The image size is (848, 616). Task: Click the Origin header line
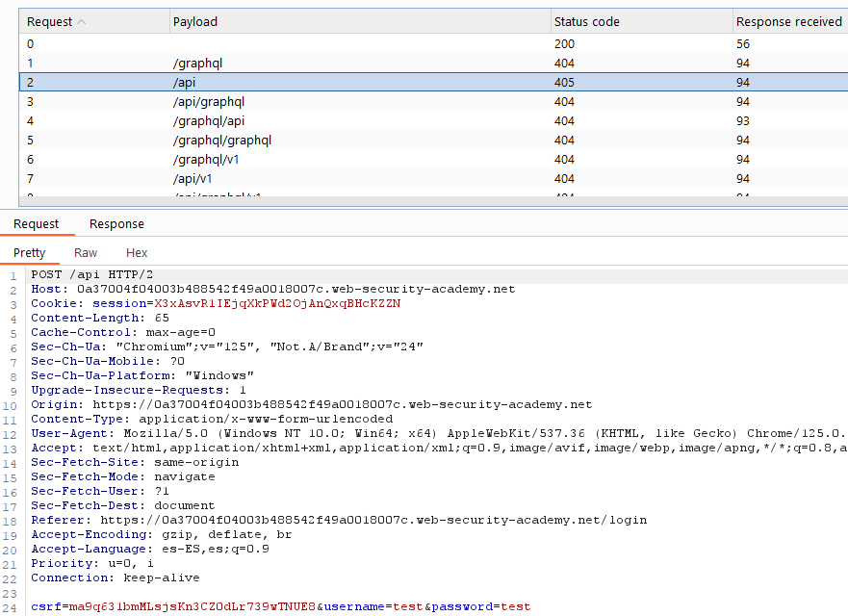(312, 405)
